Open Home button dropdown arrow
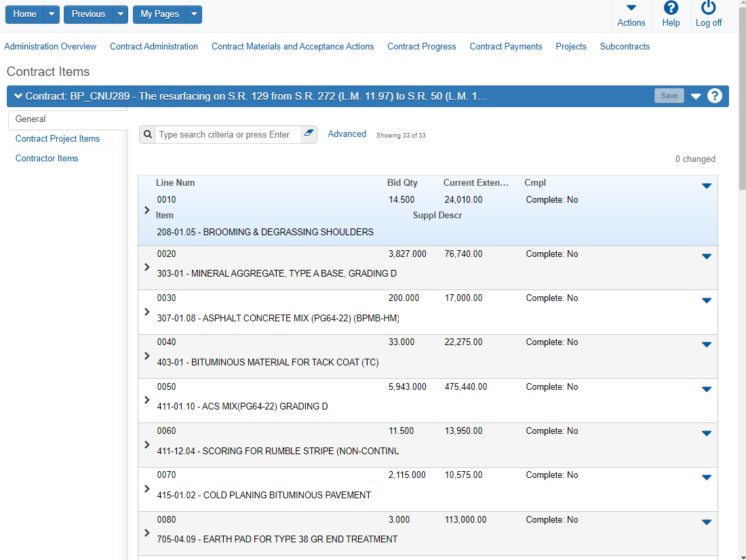Image resolution: width=746 pixels, height=560 pixels. [52, 14]
